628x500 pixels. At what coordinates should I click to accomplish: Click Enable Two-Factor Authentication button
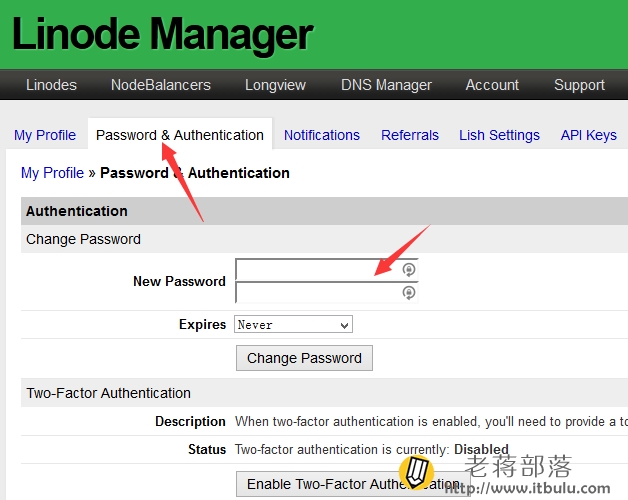(353, 484)
